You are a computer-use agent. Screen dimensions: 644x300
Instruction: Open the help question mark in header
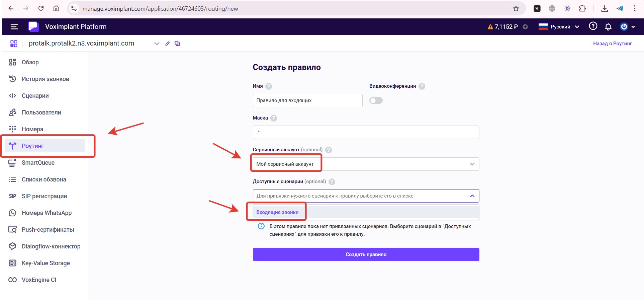coord(593,26)
